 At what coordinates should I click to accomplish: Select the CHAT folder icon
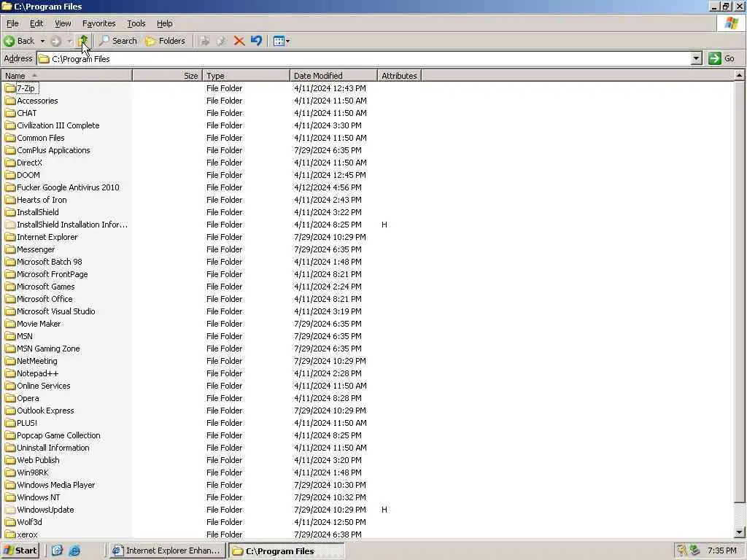click(x=10, y=113)
